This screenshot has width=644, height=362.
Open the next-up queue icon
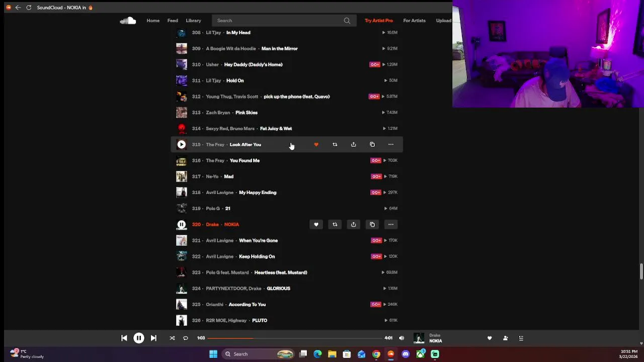pos(521,338)
